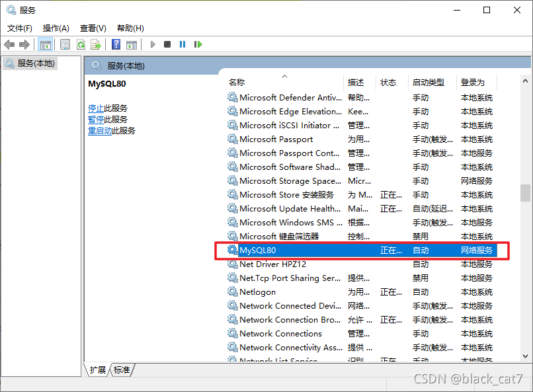Click the Start service play icon
Viewport: 533px width, 392px height.
pos(153,44)
